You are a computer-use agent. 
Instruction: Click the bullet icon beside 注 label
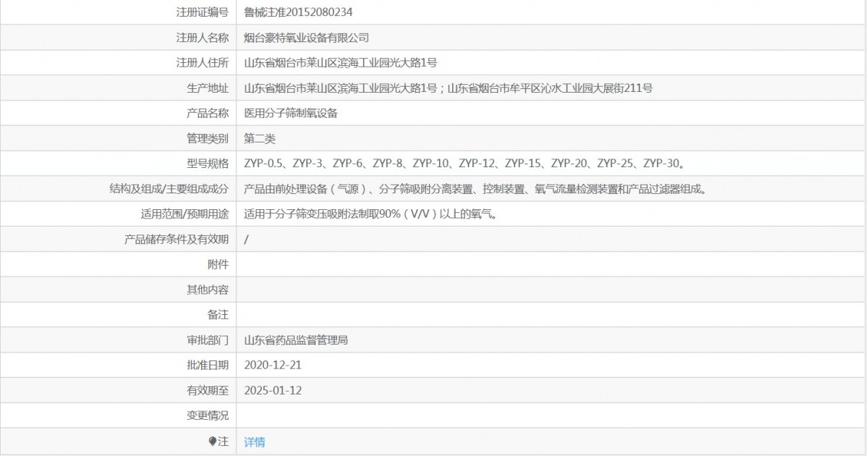click(212, 441)
